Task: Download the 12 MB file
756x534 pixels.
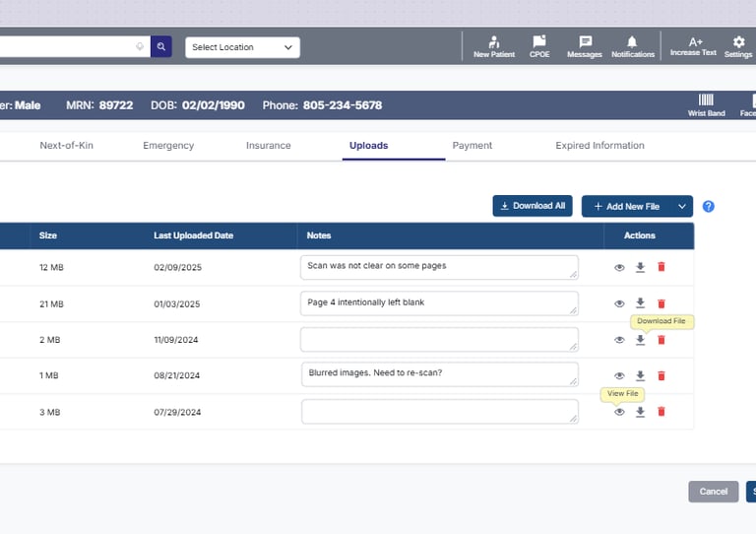Action: coord(640,267)
